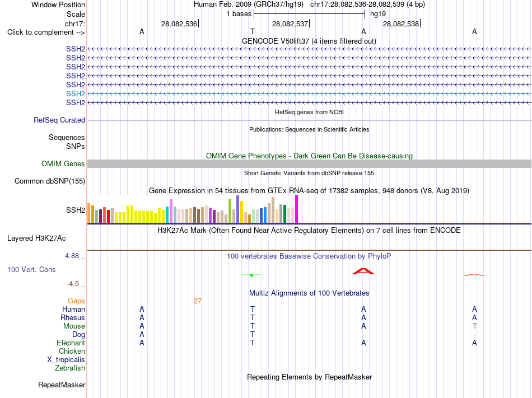
Task: Click the 'chr17:' base position label
Action: tap(74, 24)
